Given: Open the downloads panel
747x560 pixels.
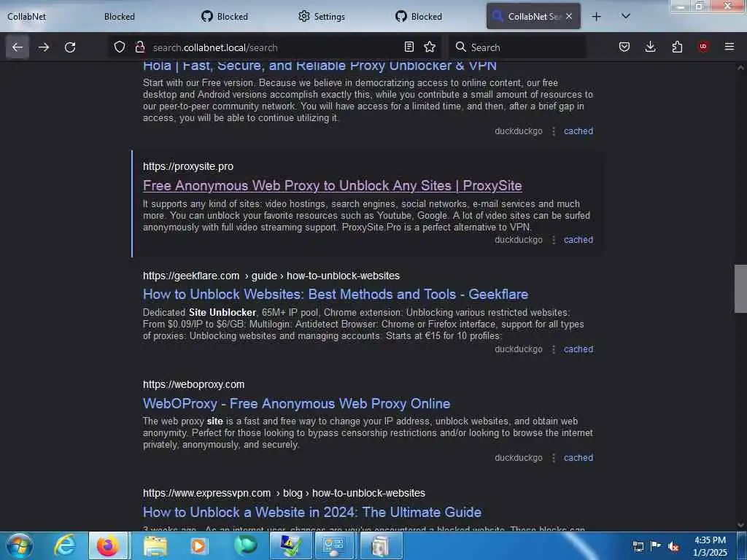Looking at the screenshot, I should [x=650, y=47].
